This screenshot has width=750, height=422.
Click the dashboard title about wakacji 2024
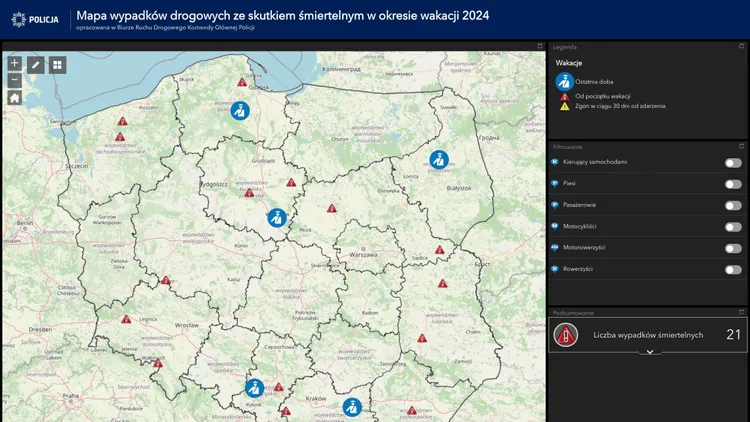click(x=283, y=16)
